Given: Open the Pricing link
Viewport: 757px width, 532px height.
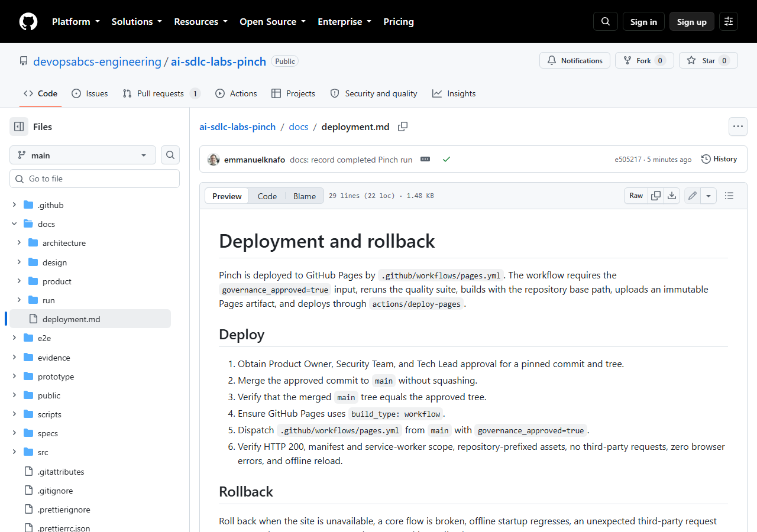Looking at the screenshot, I should (399, 21).
